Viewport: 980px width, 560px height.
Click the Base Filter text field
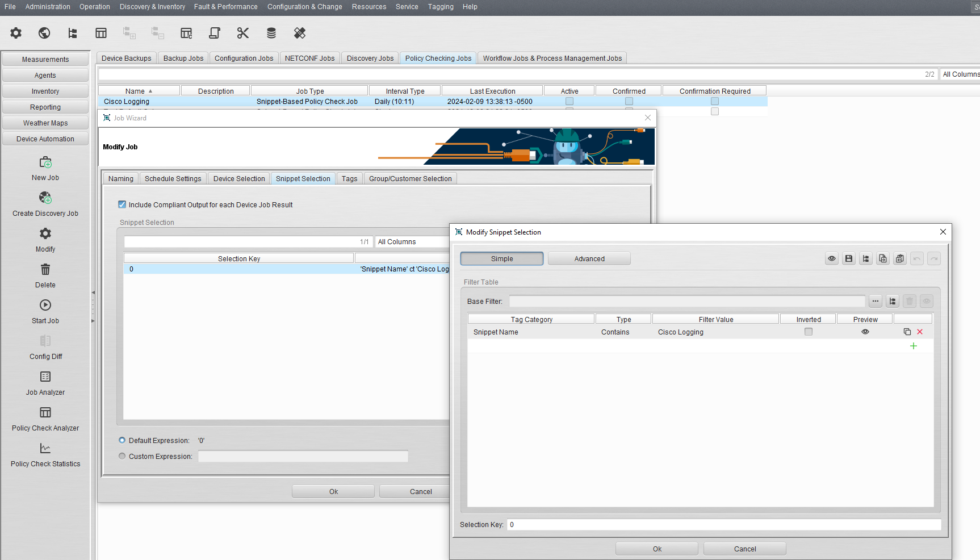(x=687, y=301)
